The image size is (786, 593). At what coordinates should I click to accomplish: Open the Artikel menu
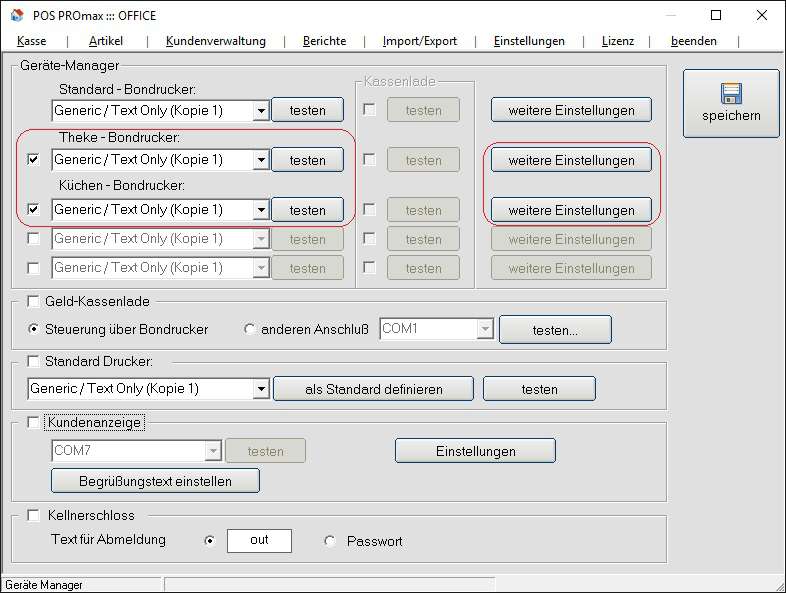(x=106, y=41)
